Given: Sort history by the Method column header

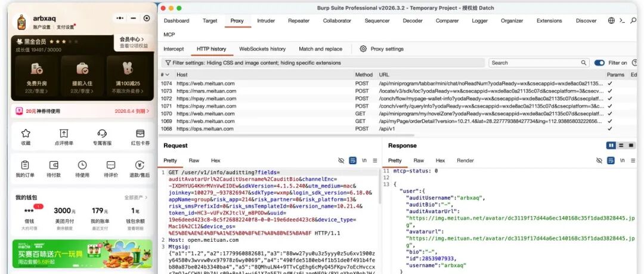Looking at the screenshot, I should (x=364, y=75).
